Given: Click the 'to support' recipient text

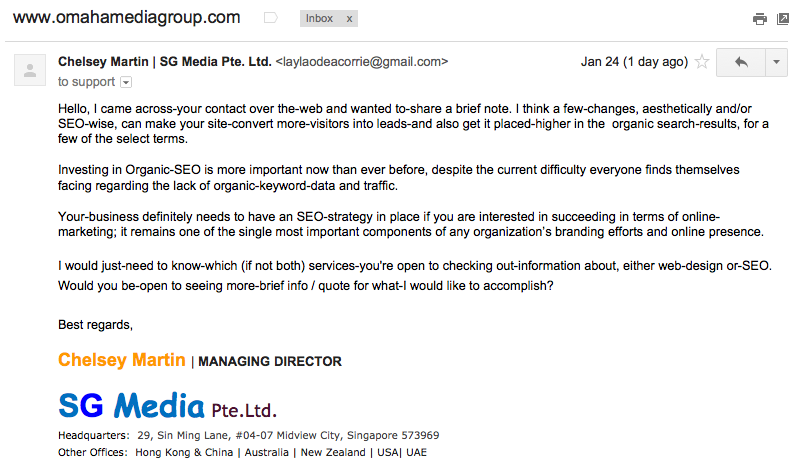Looking at the screenshot, I should coord(86,82).
